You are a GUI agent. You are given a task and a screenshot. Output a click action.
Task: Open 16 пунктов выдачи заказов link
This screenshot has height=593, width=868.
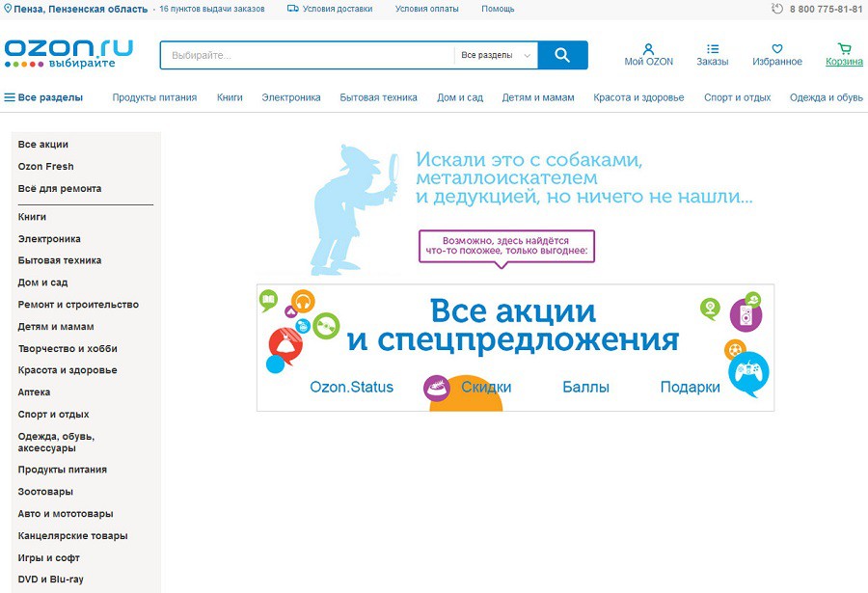point(212,9)
